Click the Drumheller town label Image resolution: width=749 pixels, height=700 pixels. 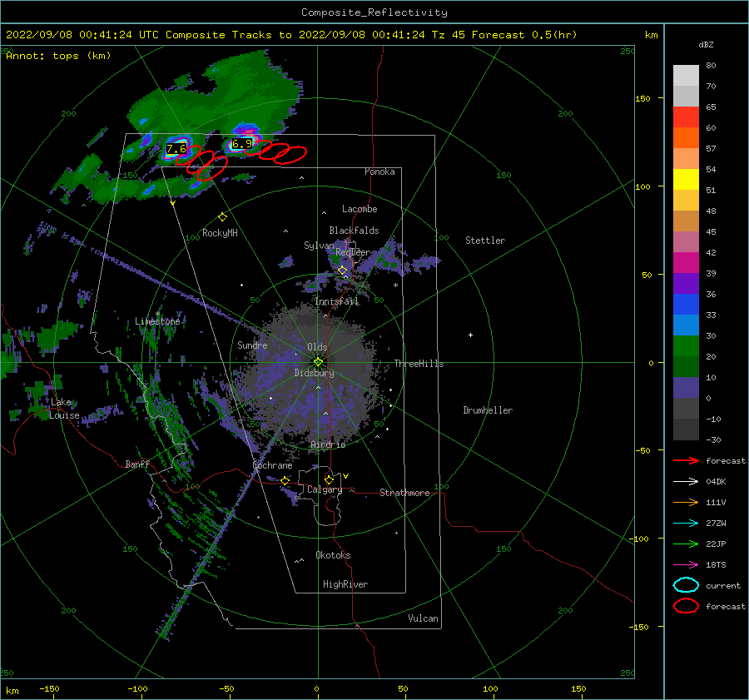[x=488, y=410]
